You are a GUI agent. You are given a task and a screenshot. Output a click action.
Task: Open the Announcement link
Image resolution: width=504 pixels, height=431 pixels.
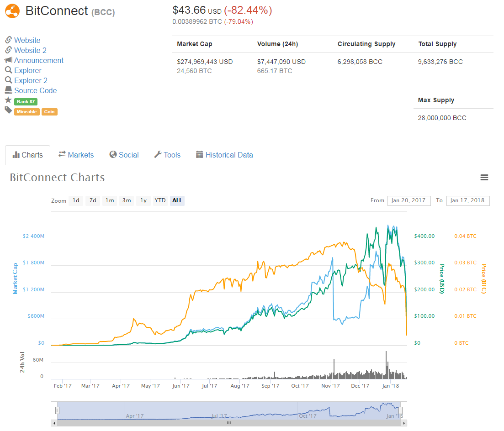point(39,60)
